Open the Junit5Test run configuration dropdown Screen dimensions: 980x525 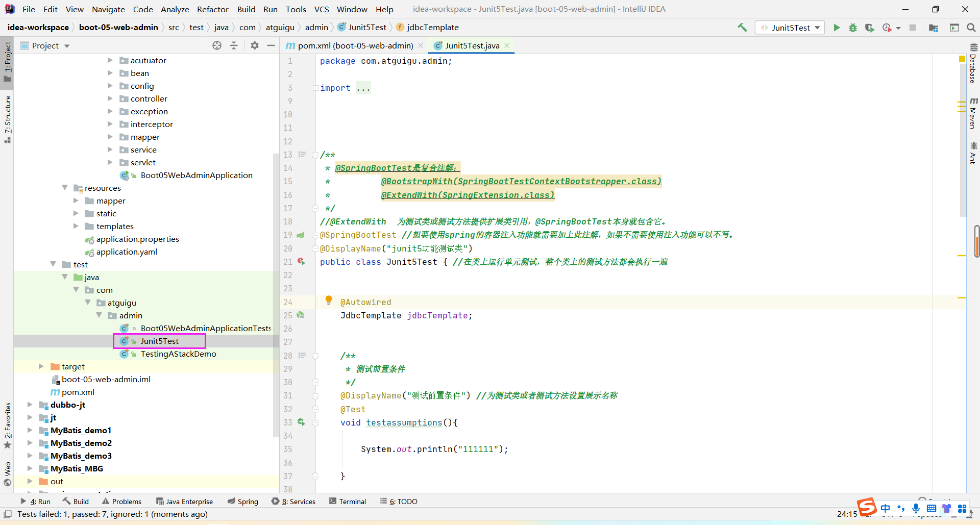[791, 28]
